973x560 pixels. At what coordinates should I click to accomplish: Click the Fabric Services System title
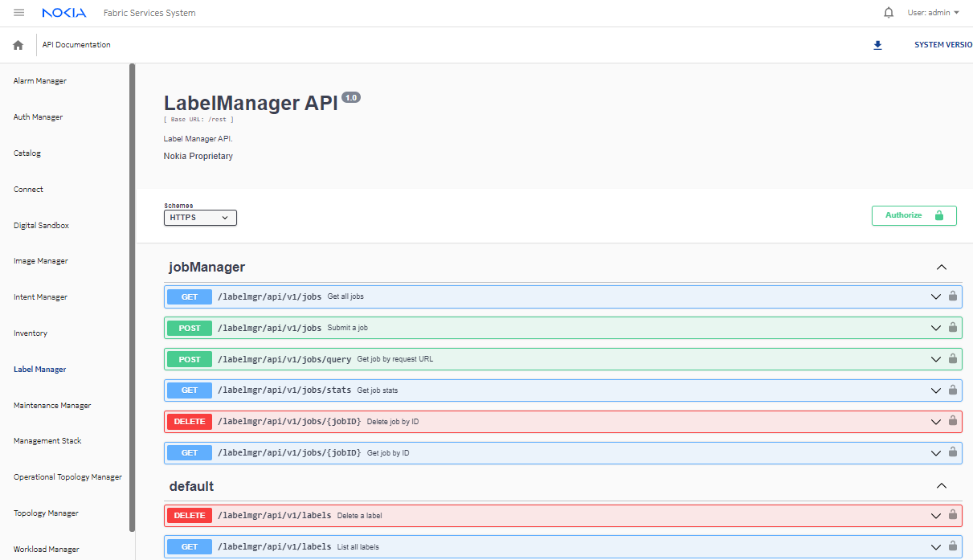pos(149,13)
